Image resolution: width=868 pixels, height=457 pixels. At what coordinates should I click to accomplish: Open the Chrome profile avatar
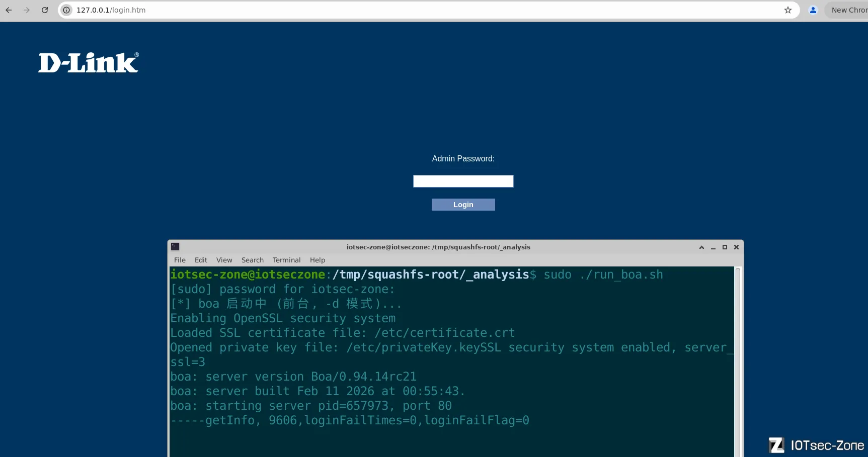(813, 10)
